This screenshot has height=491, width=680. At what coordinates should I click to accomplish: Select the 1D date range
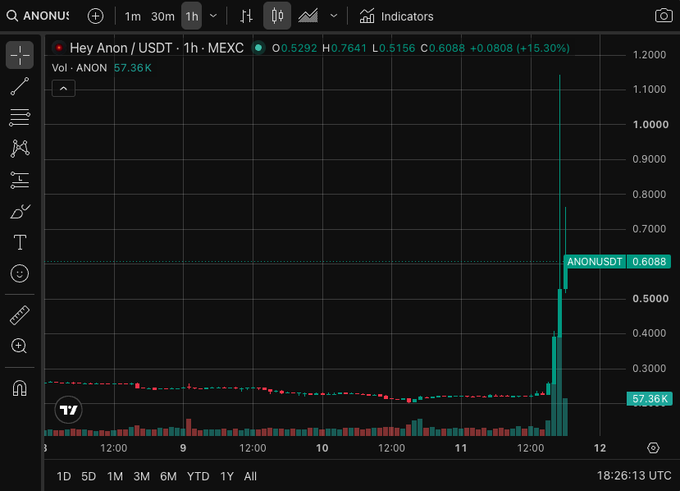click(64, 476)
